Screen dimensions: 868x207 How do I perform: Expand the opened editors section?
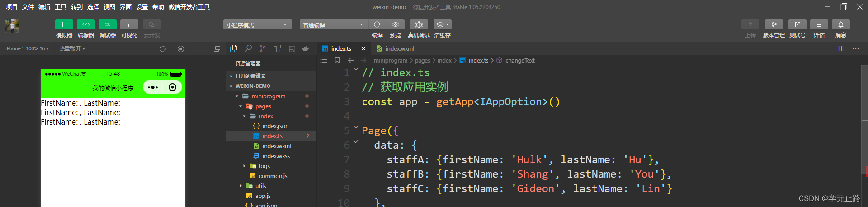(x=271, y=76)
